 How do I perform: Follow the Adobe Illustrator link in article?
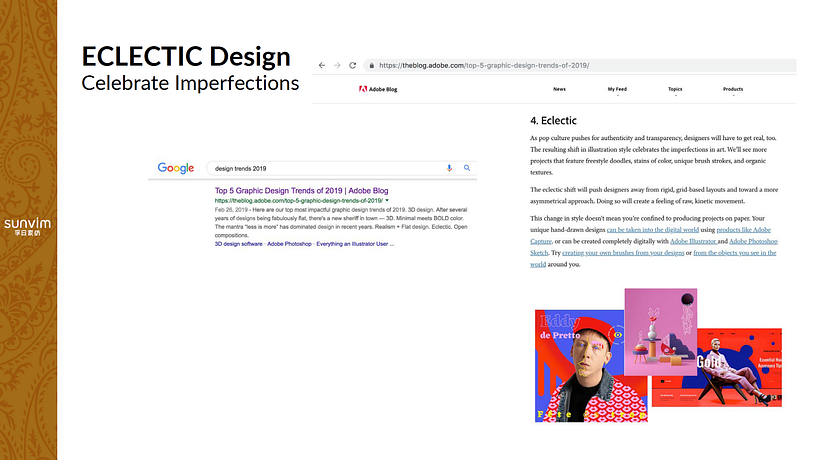693,241
